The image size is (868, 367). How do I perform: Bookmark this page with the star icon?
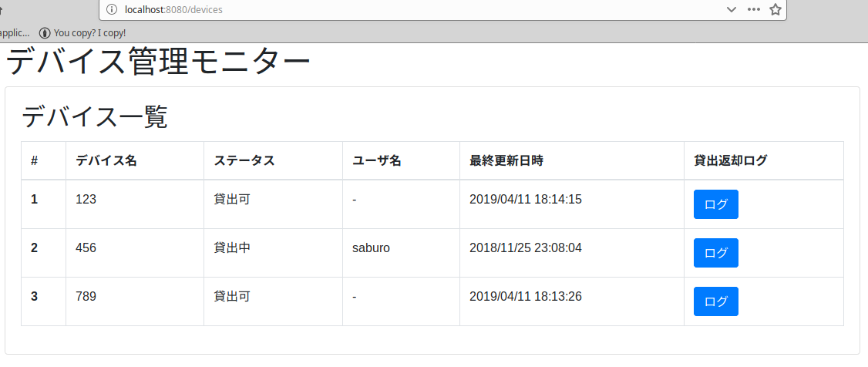775,10
